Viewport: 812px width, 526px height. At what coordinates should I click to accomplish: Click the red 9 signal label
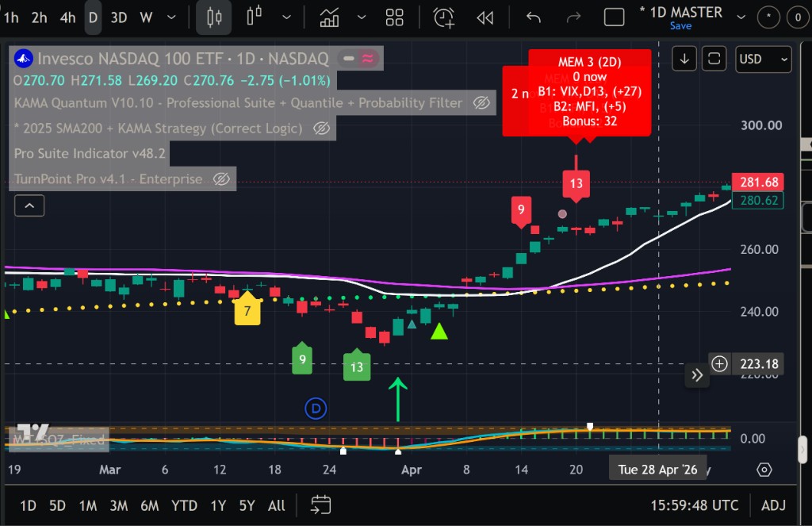tap(521, 210)
